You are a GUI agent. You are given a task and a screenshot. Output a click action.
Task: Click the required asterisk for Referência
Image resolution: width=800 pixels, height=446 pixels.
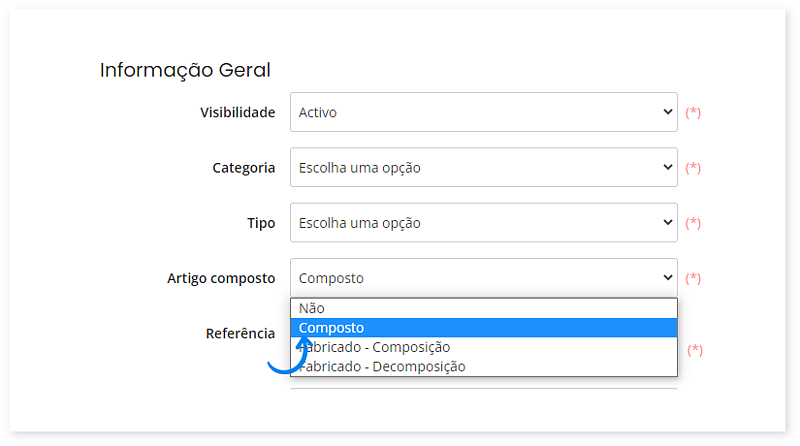pyautogui.click(x=693, y=350)
